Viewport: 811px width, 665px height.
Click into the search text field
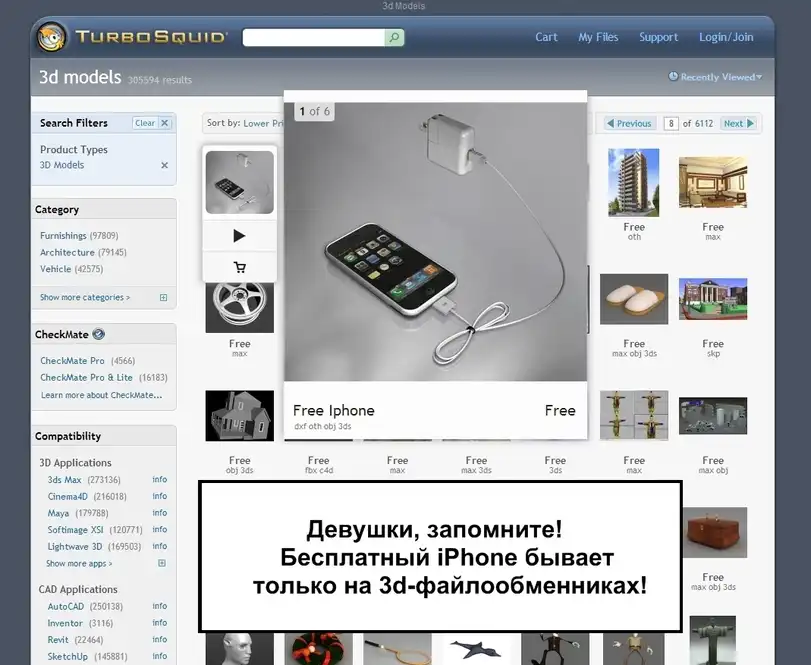(313, 38)
